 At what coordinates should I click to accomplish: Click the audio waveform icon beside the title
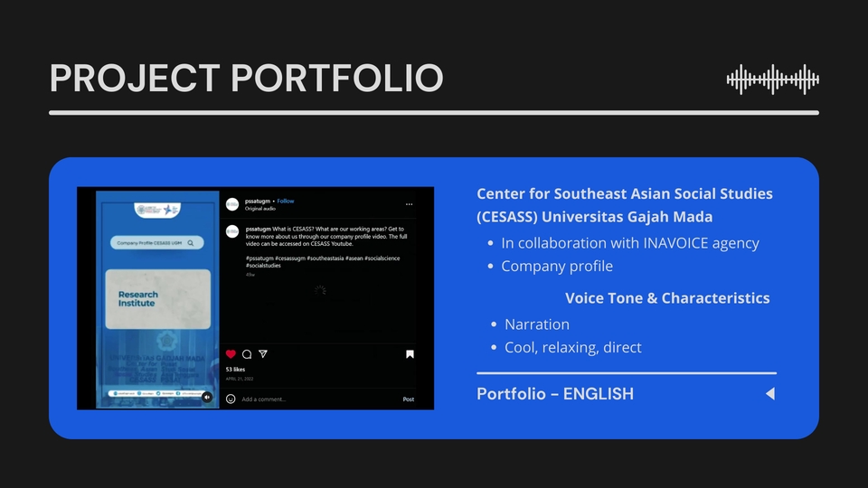pyautogui.click(x=773, y=80)
